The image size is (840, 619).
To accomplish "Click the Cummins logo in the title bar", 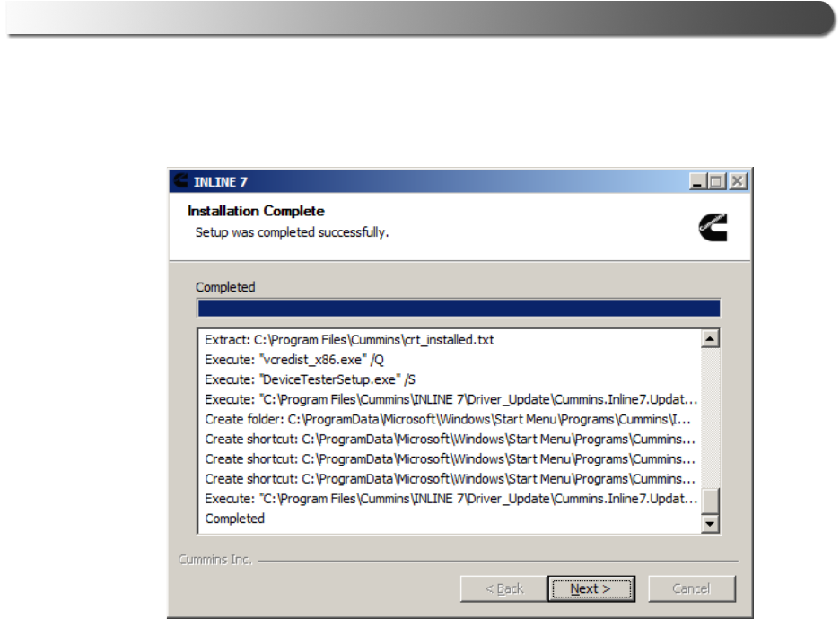I will click(181, 181).
